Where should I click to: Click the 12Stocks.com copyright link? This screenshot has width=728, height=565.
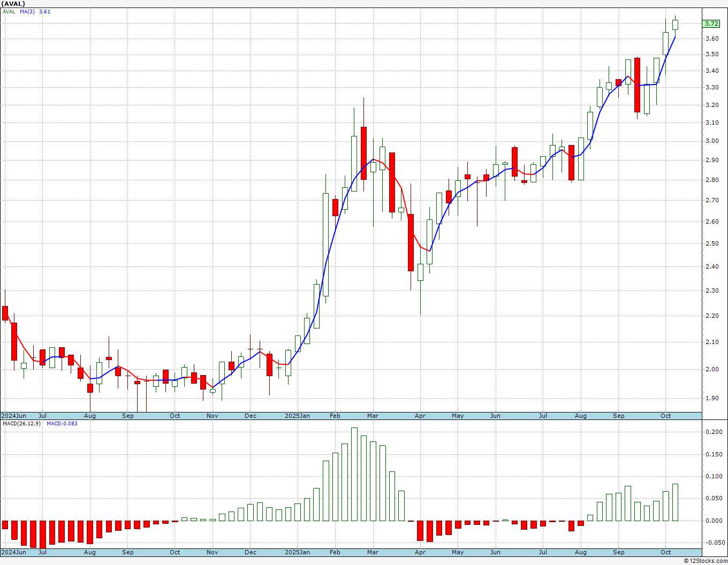pyautogui.click(x=704, y=561)
